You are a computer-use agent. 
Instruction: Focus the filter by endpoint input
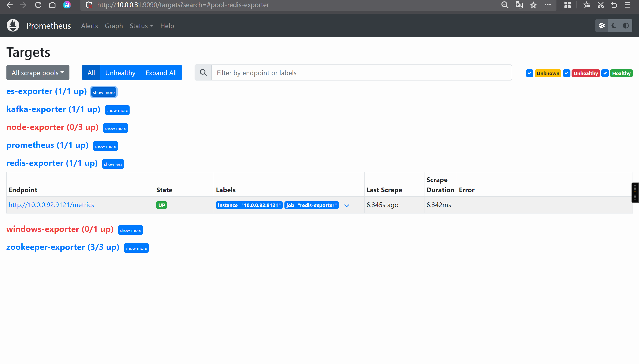pyautogui.click(x=361, y=73)
